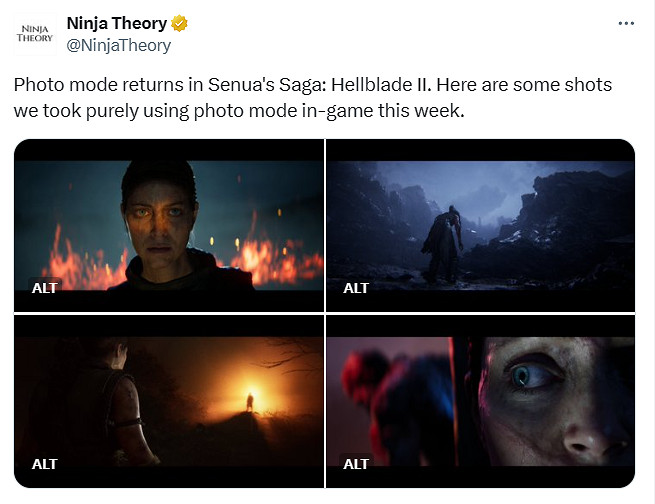Viewport: 655px width, 504px height.
Task: Show ALT text for the orange glow image
Action: tap(45, 464)
